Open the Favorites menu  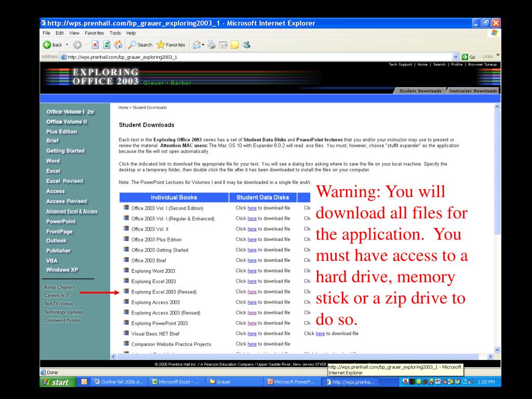(x=95, y=33)
